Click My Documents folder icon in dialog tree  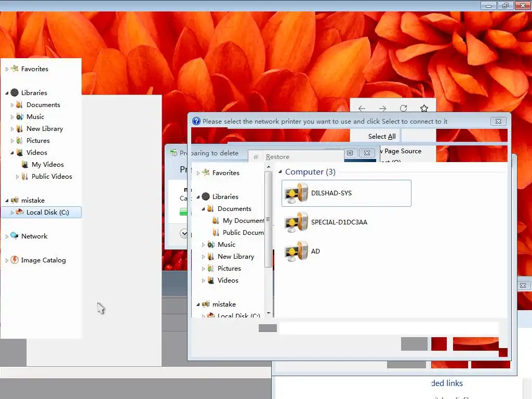click(x=216, y=220)
